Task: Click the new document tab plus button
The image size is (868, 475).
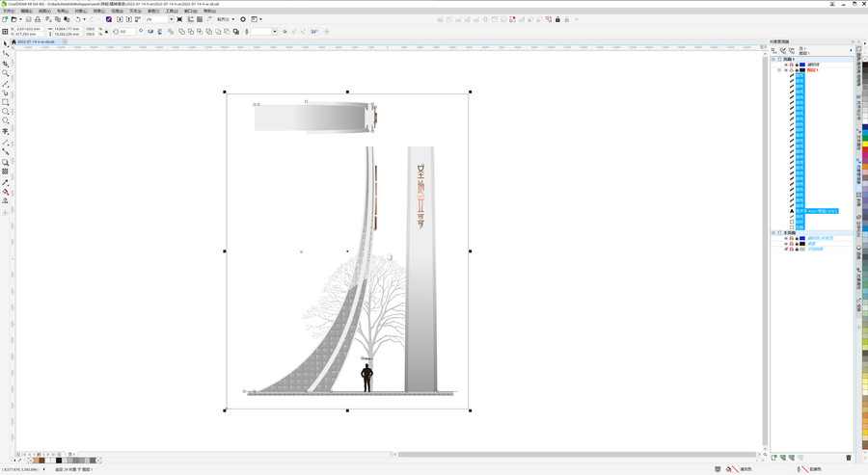Action: coord(65,41)
